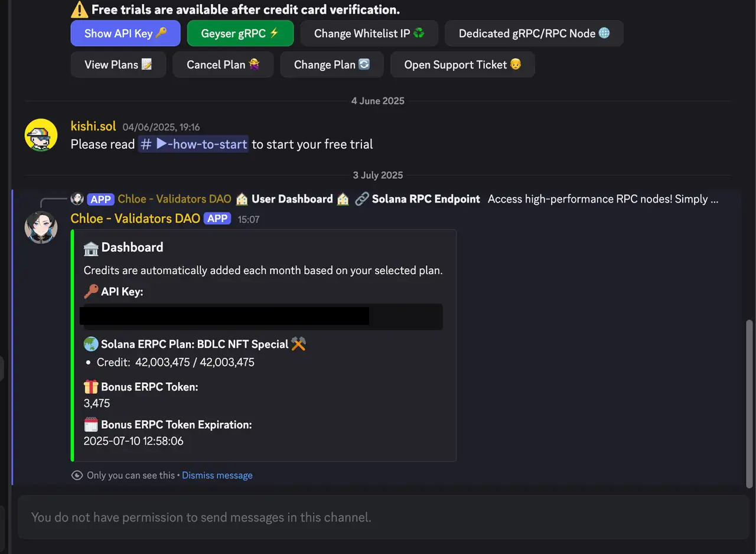Open the how-to-start channel mention
This screenshot has height=554, width=756.
(x=193, y=144)
